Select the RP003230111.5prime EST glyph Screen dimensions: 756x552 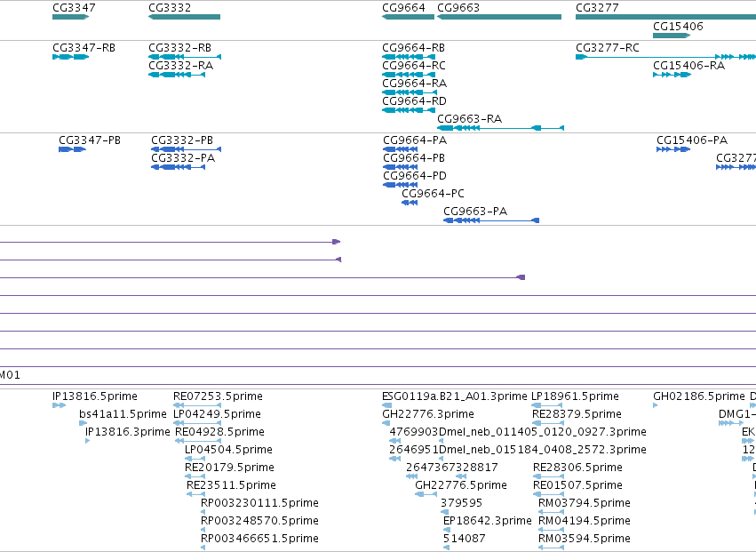[203, 512]
